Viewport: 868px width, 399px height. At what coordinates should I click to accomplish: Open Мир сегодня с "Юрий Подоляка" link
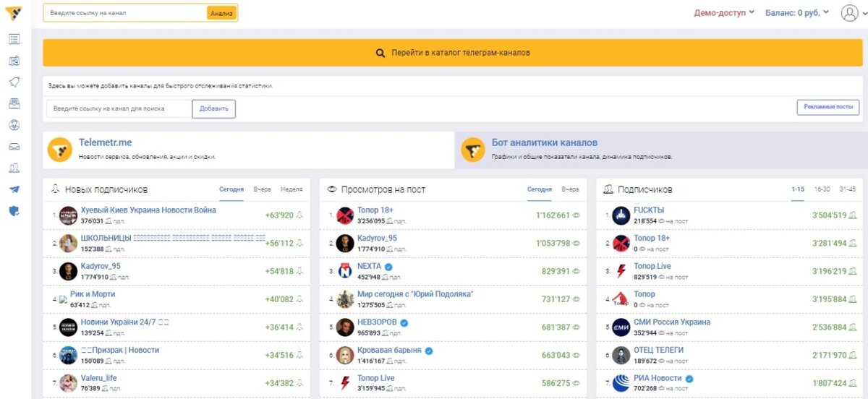pos(415,294)
